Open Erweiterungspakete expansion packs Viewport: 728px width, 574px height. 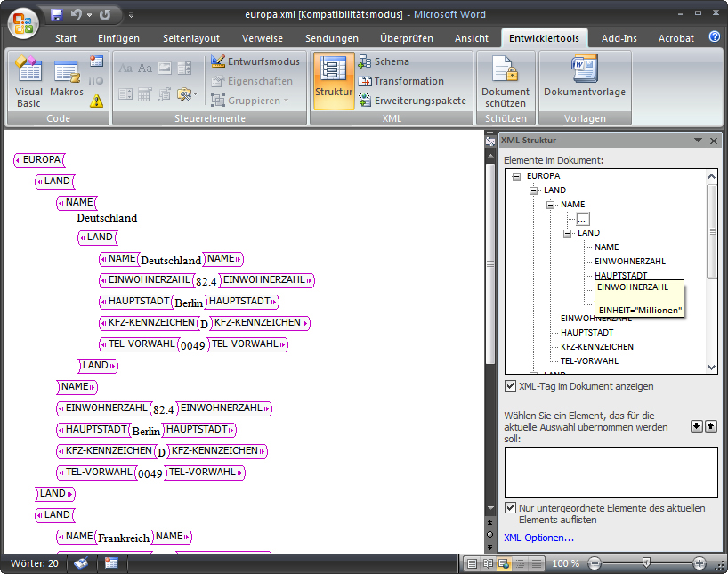tap(412, 101)
